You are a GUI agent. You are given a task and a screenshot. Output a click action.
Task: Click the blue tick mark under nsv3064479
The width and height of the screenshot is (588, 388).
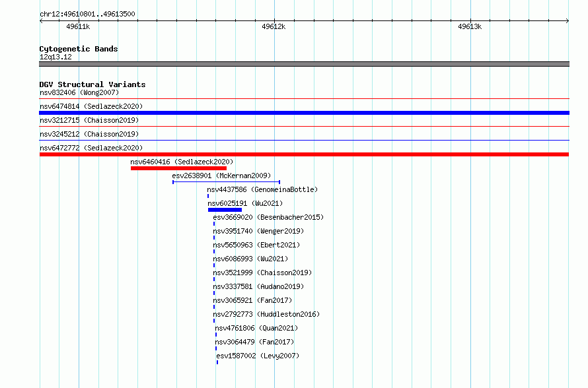216,348
